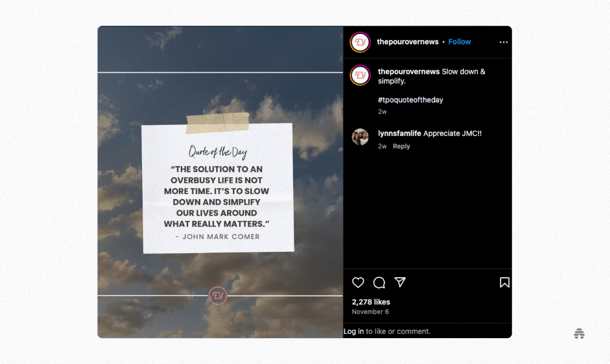Open thepourovernews username in header

408,42
